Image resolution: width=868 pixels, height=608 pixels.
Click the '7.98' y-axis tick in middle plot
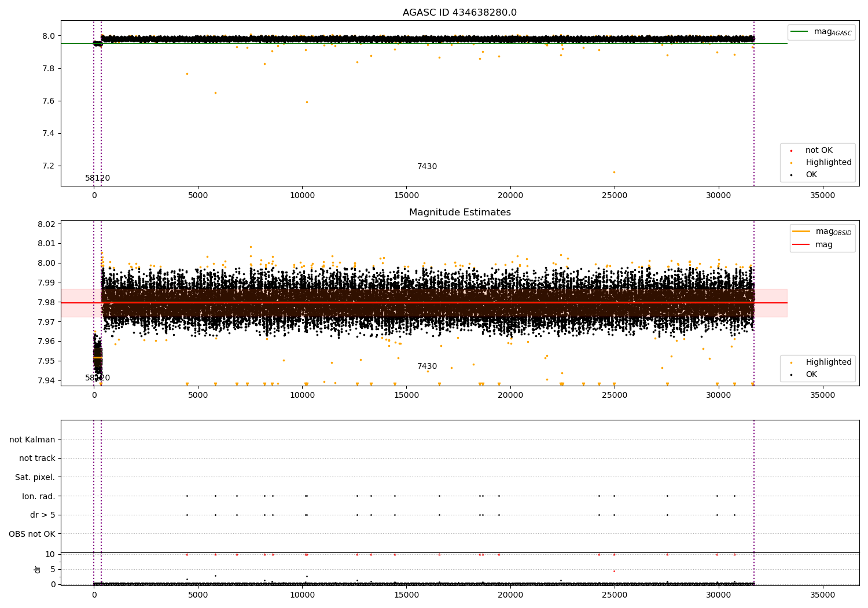46,302
